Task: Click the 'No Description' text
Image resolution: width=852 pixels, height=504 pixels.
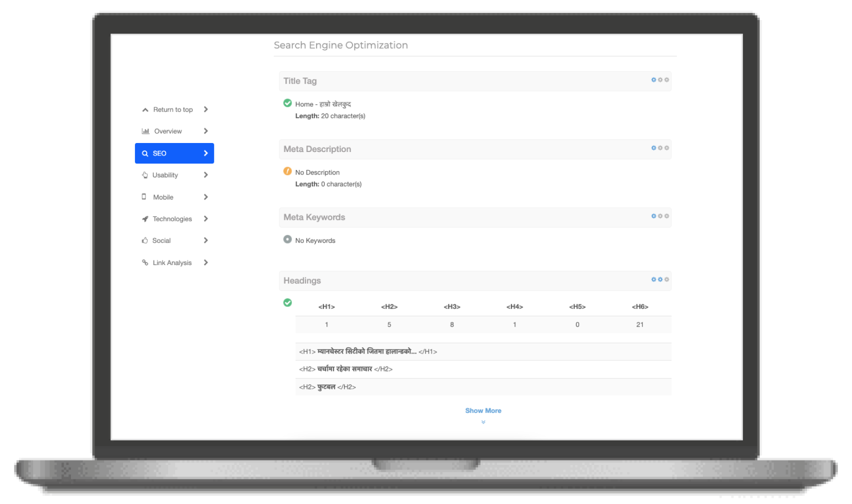Action: [x=317, y=172]
